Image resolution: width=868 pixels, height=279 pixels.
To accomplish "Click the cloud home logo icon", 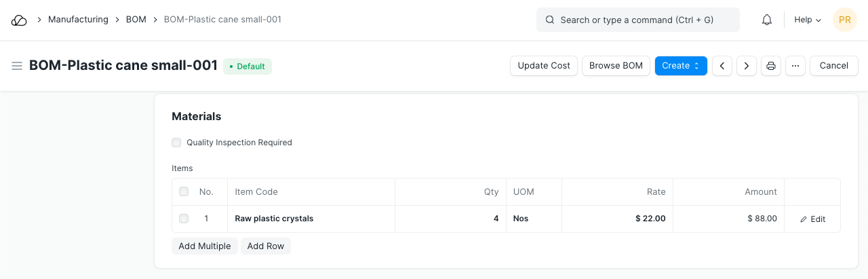I will [19, 20].
